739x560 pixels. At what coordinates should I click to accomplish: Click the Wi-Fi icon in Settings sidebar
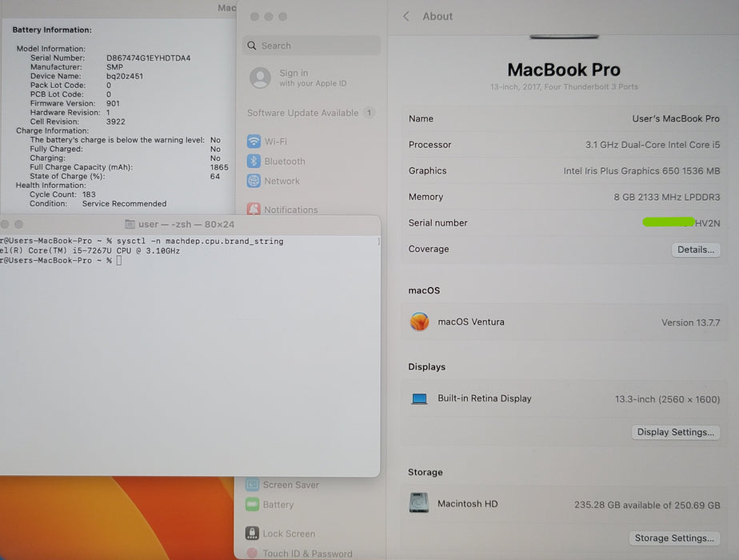click(x=254, y=141)
